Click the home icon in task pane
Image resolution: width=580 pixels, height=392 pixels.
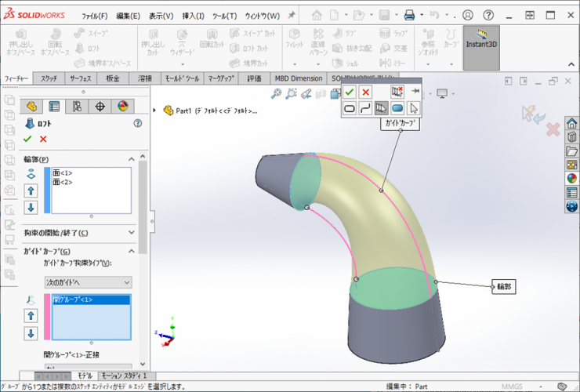pyautogui.click(x=571, y=123)
